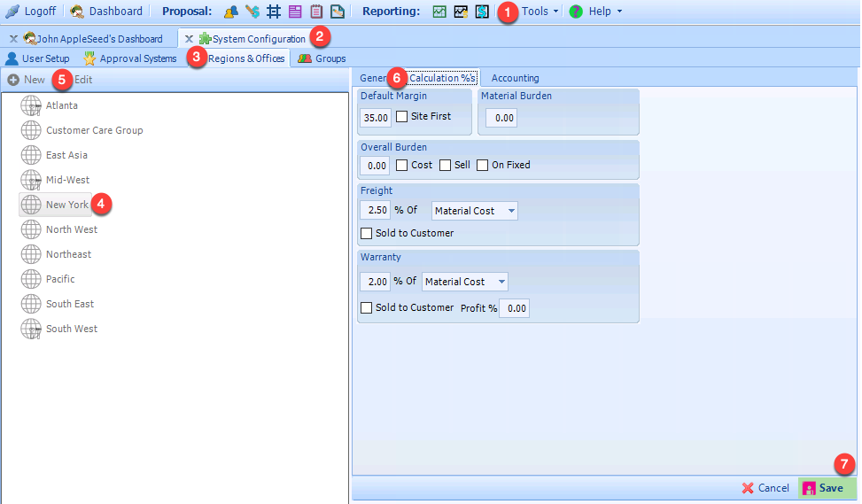Click the Logoff plug icon
The image size is (862, 504).
pyautogui.click(x=12, y=11)
